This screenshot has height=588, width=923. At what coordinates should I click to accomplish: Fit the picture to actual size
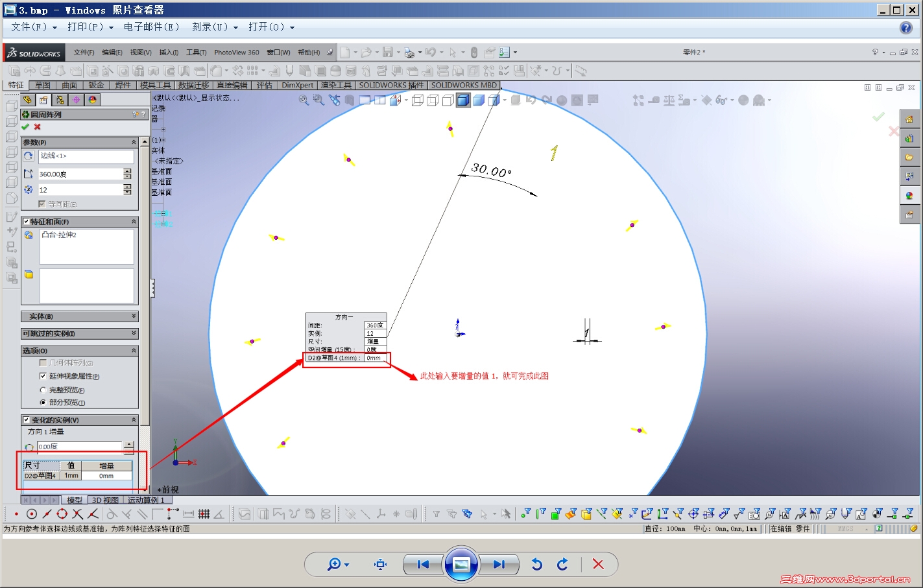pyautogui.click(x=381, y=565)
